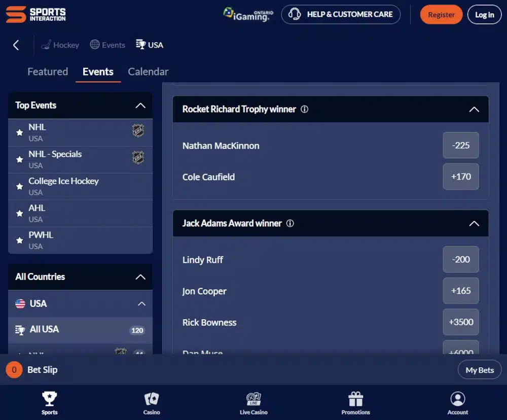507x420 pixels.
Task: Click the Hockey breadcrumb
Action: pyautogui.click(x=60, y=45)
